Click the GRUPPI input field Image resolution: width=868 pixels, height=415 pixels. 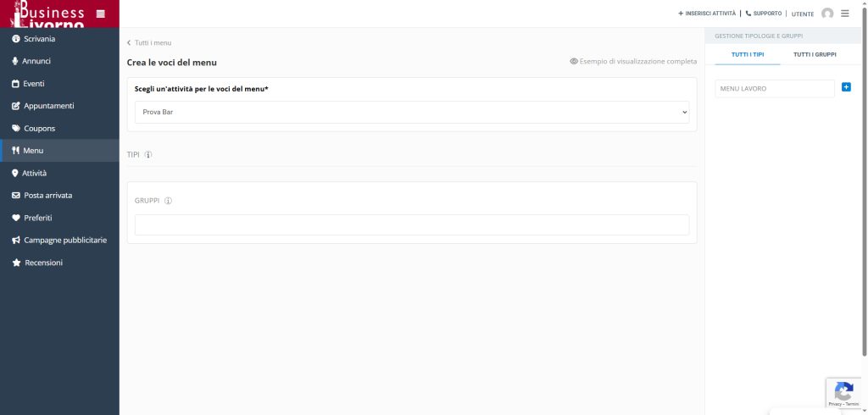pos(412,224)
